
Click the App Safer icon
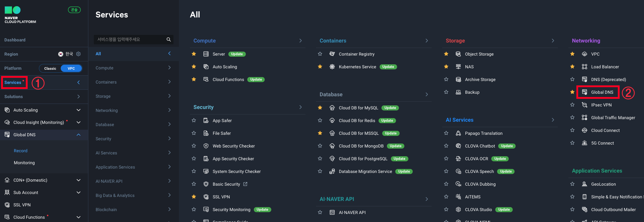click(206, 120)
